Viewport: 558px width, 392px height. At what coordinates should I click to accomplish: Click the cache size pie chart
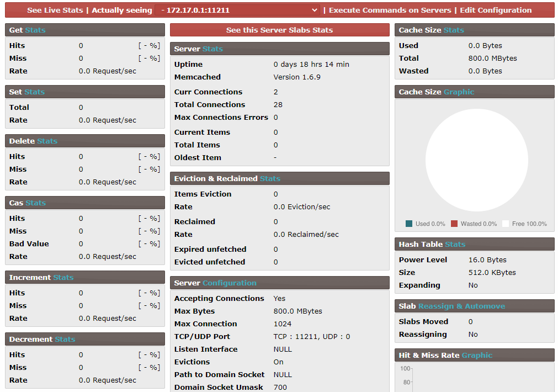coord(476,160)
